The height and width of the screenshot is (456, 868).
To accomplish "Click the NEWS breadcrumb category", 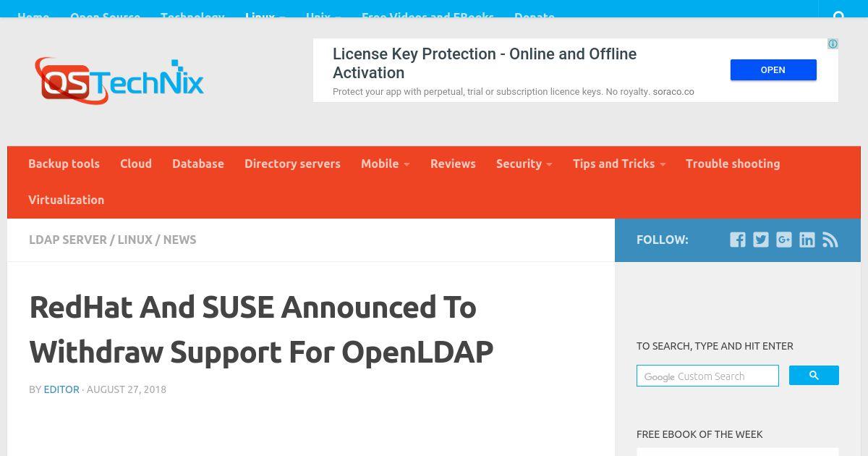I will tap(179, 240).
